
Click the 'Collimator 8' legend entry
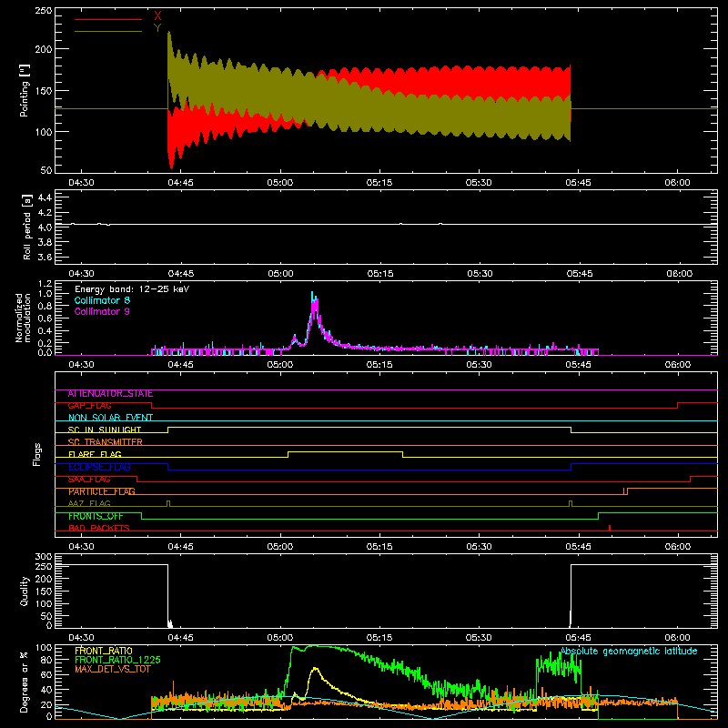click(102, 300)
